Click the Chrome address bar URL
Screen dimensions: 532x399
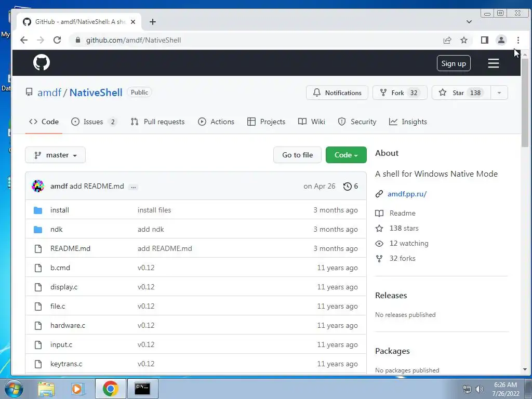coord(134,40)
